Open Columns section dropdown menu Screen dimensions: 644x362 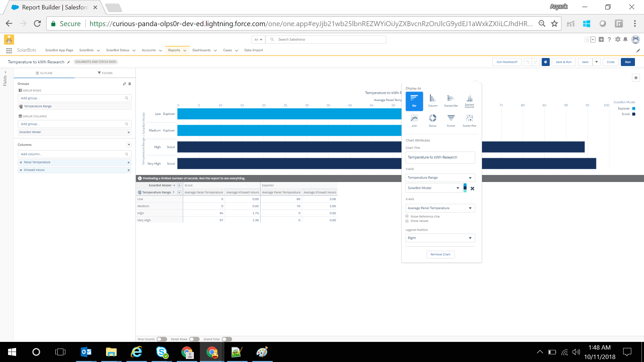(129, 145)
